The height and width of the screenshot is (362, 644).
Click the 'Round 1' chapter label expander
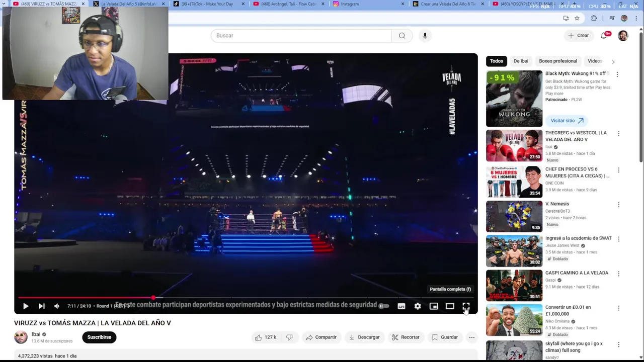(x=112, y=306)
